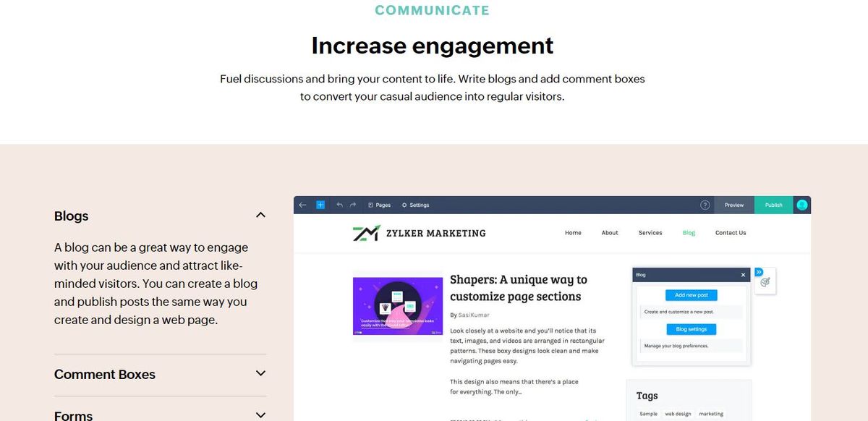The height and width of the screenshot is (421, 868).
Task: Click the Add new post button
Action: [x=689, y=294]
